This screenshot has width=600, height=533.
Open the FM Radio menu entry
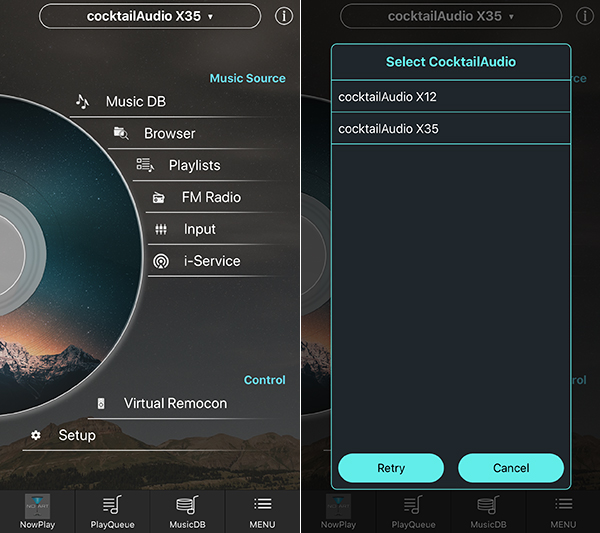tap(211, 197)
